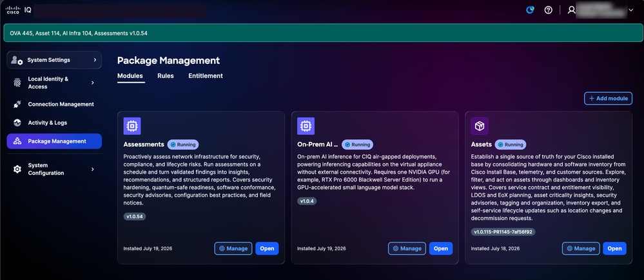The image size is (644, 280).
Task: Click the Package Management page heading
Action: click(168, 61)
